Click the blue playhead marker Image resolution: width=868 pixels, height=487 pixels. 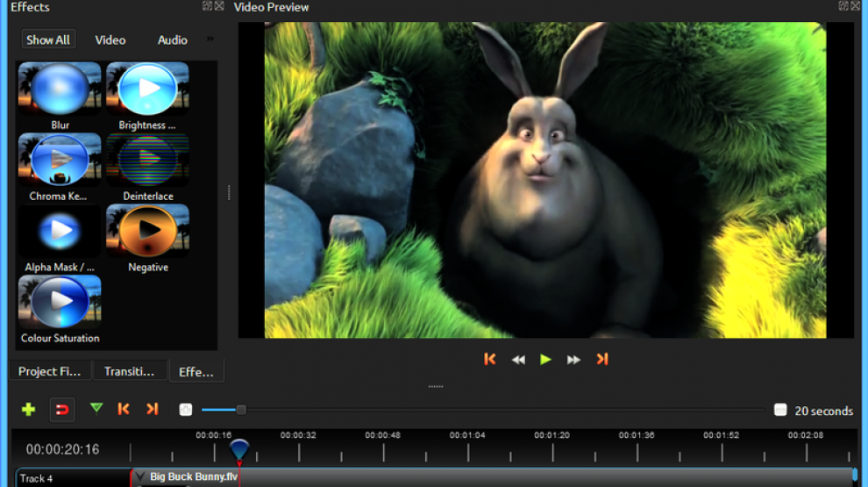point(239,449)
